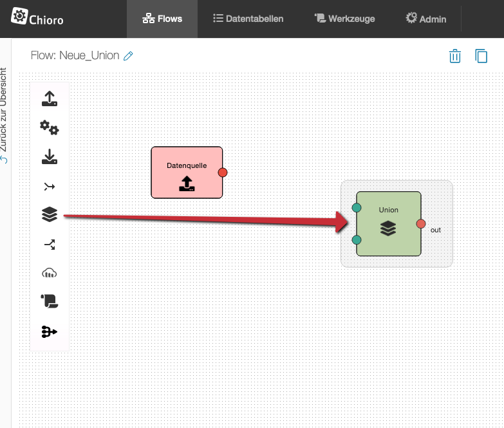Screen dimensions: 504x428
Task: Select the branching nodes tool in palette
Action: [50, 331]
